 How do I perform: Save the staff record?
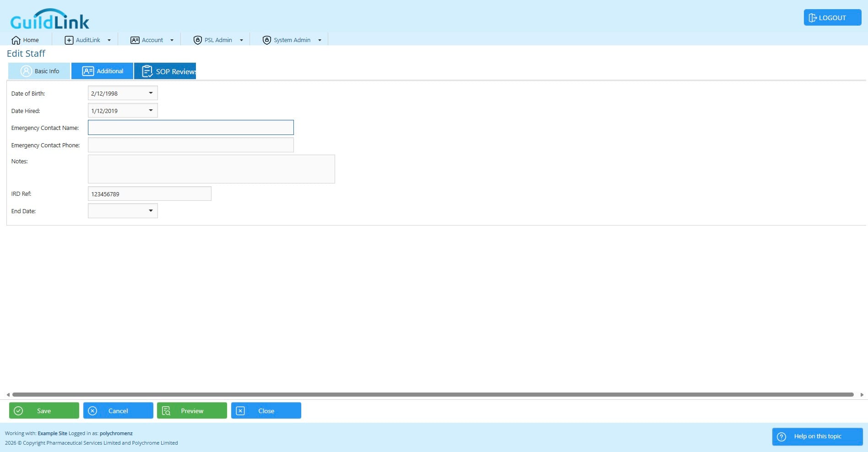tap(44, 410)
